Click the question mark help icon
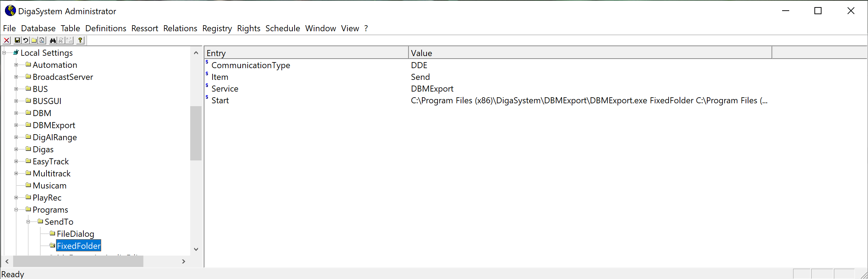The width and height of the screenshot is (868, 279). [x=81, y=40]
